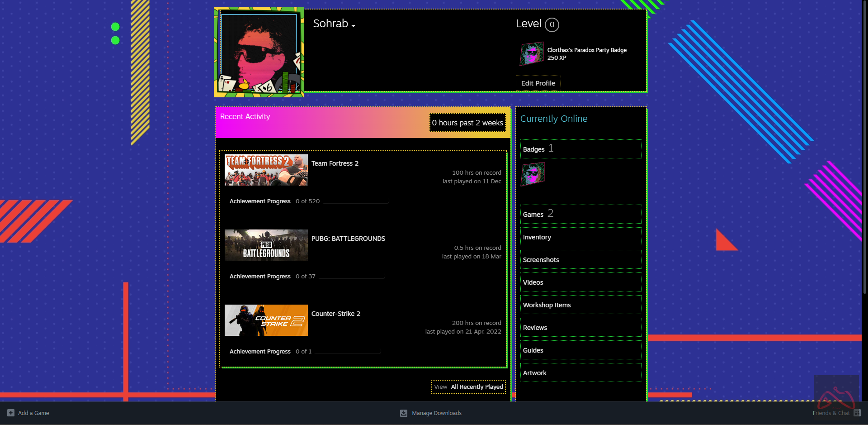Open the Friends & Chat icon
This screenshot has width=868, height=425.
click(857, 413)
